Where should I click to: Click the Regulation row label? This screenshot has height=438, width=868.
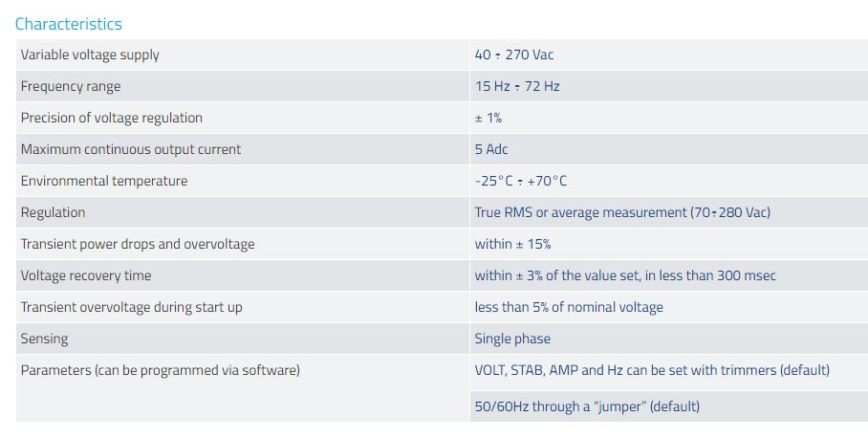click(x=53, y=213)
